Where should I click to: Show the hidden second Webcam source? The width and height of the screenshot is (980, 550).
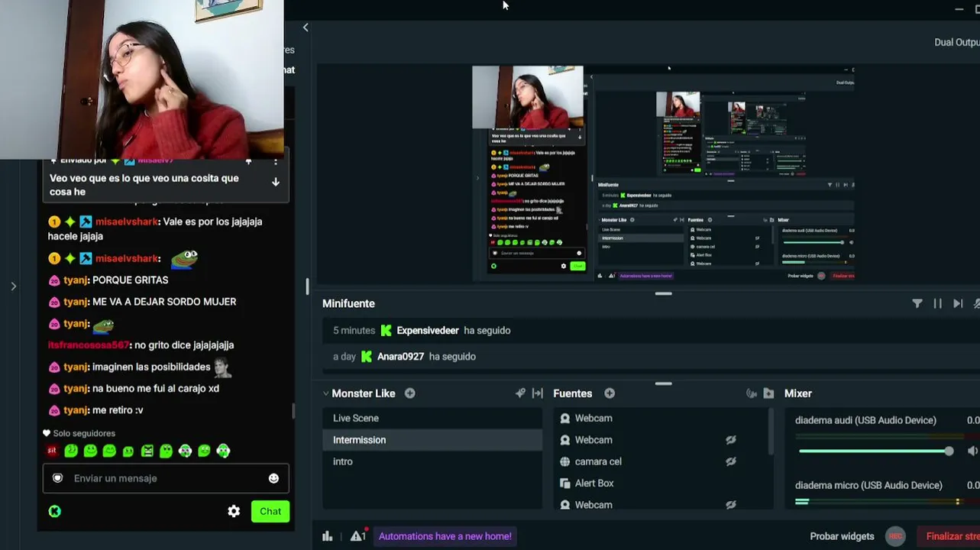[x=731, y=440]
